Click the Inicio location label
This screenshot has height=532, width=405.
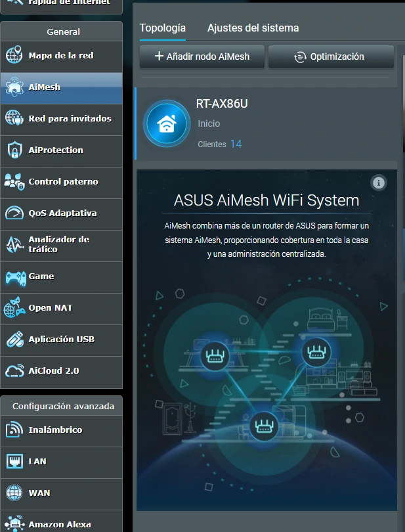[x=209, y=123]
